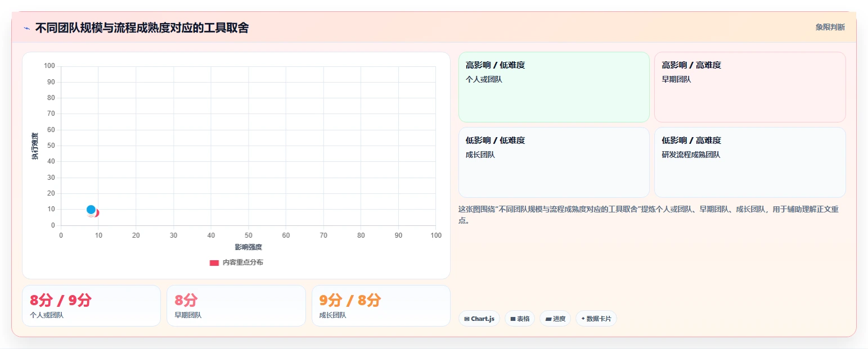Click the 表格 tag pill

click(520, 319)
